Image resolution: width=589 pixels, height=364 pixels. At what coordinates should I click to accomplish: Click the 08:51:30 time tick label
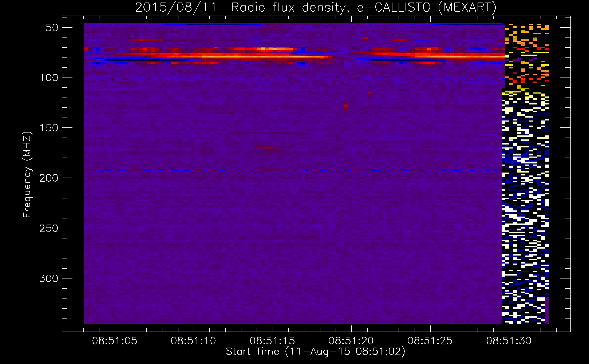509,341
